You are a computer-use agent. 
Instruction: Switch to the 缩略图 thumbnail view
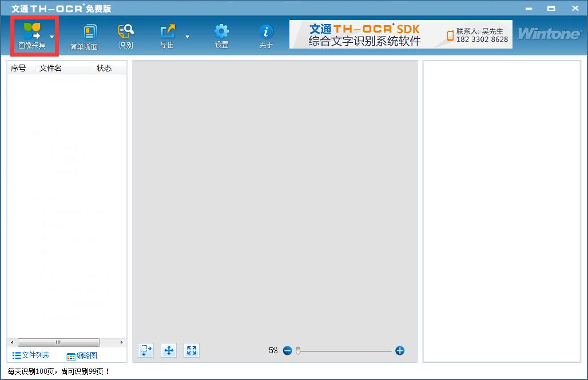82,355
